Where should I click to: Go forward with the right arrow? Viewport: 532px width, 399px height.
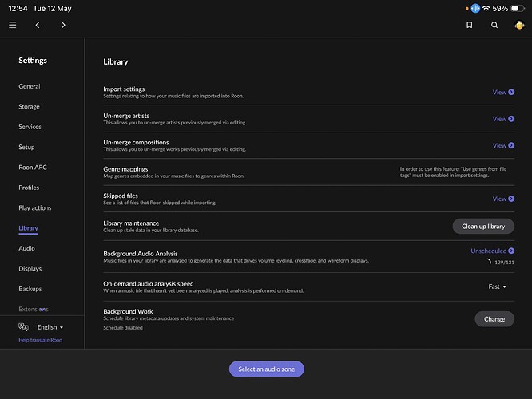coord(63,25)
